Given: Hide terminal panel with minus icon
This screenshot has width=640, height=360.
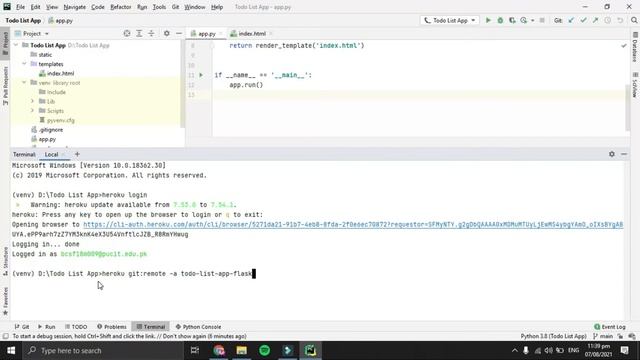Looking at the screenshot, I should [624, 154].
